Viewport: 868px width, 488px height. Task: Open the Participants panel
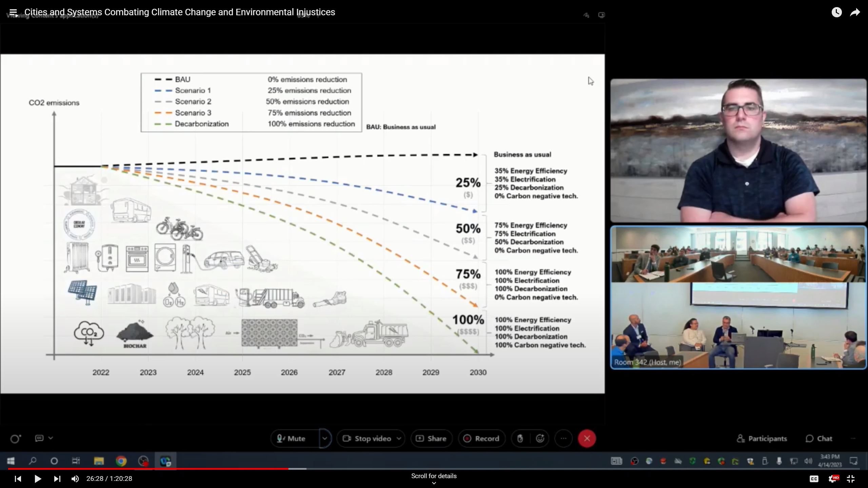(x=762, y=439)
